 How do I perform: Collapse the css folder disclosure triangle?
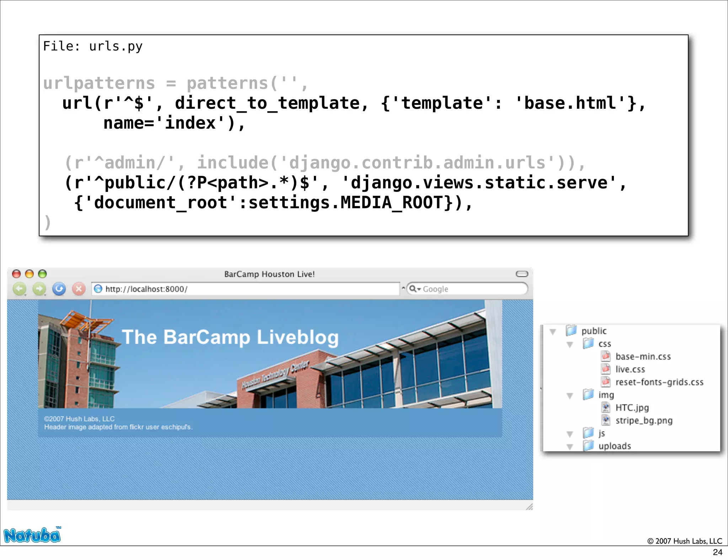click(x=570, y=345)
